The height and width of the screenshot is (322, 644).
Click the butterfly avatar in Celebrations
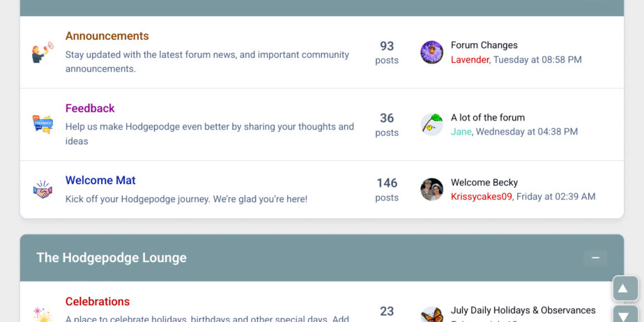click(x=432, y=316)
